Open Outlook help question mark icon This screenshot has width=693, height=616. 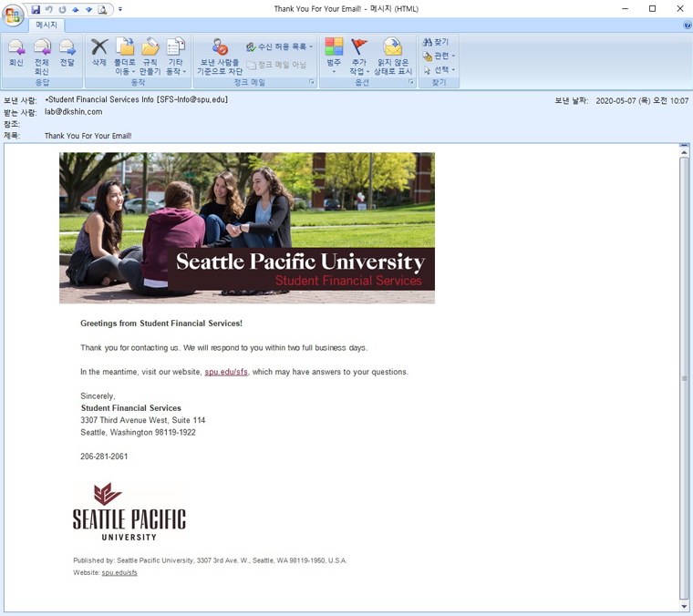(688, 26)
